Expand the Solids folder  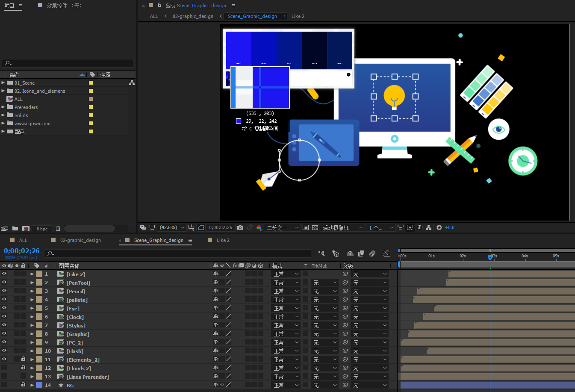point(3,115)
